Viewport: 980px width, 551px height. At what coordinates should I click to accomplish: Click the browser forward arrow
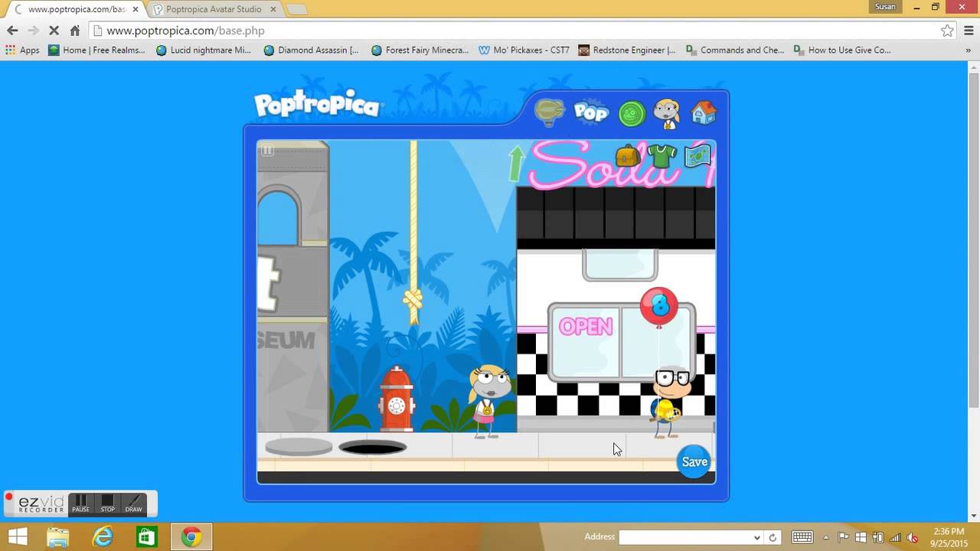[33, 31]
